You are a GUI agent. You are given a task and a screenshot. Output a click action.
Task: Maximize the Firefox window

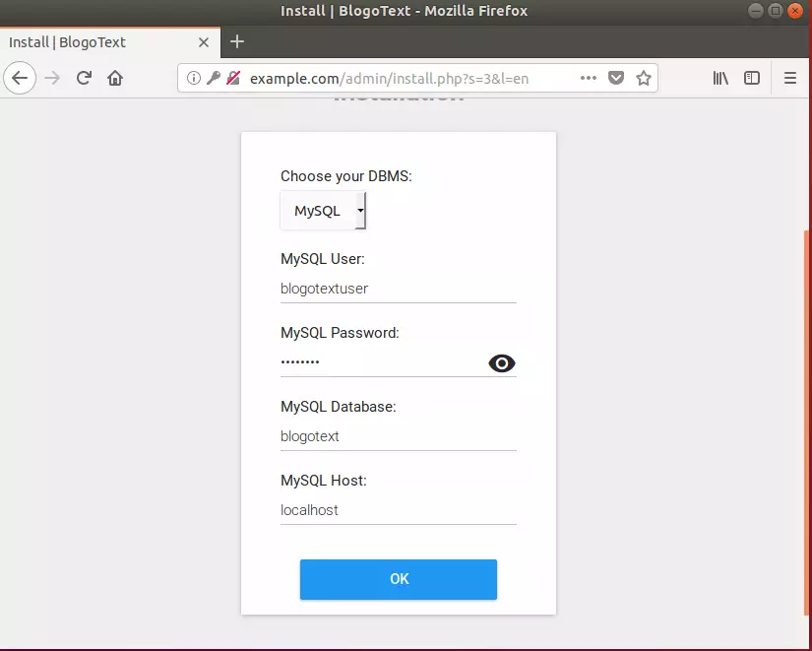click(776, 11)
